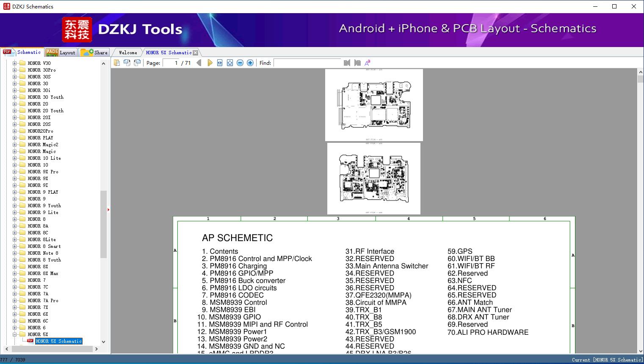Toggle the match case search icon

coord(368,63)
